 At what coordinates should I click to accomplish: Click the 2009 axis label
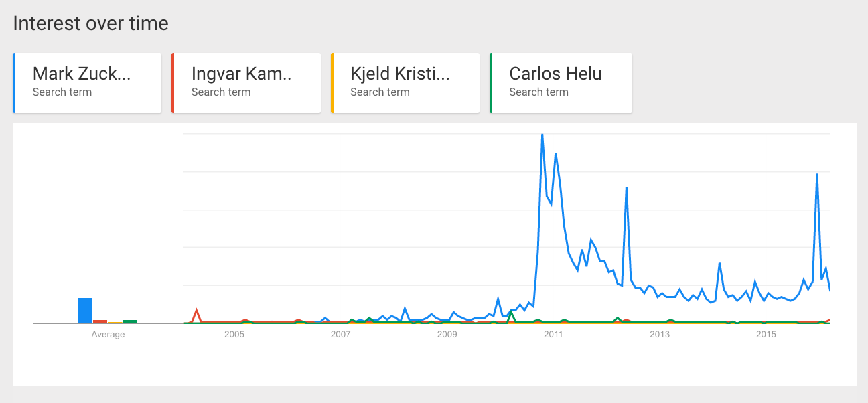coord(447,334)
